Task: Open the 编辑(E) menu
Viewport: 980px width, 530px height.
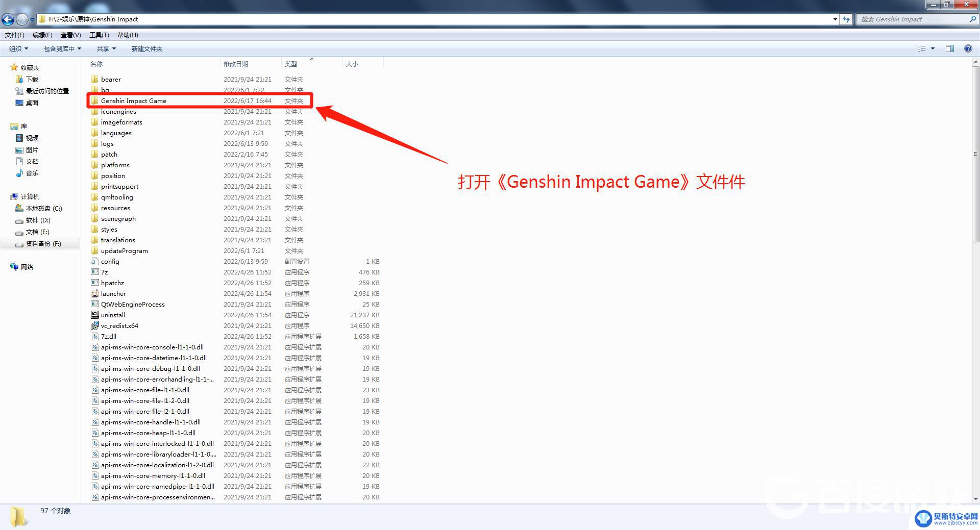Action: tap(42, 35)
